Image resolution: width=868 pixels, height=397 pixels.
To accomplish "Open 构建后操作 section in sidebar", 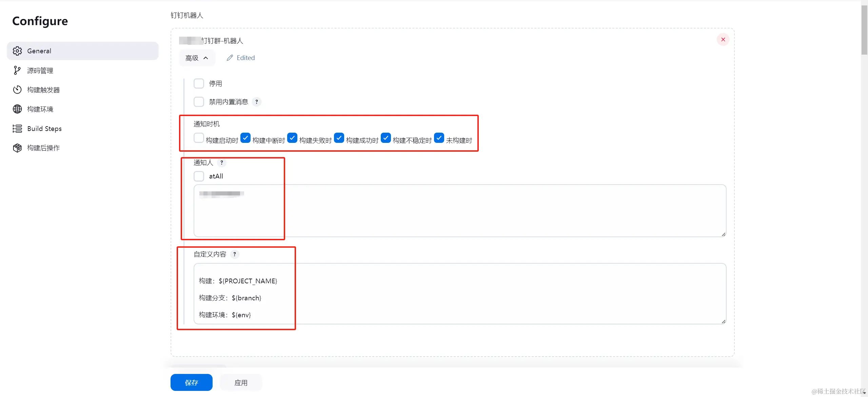I will [43, 148].
